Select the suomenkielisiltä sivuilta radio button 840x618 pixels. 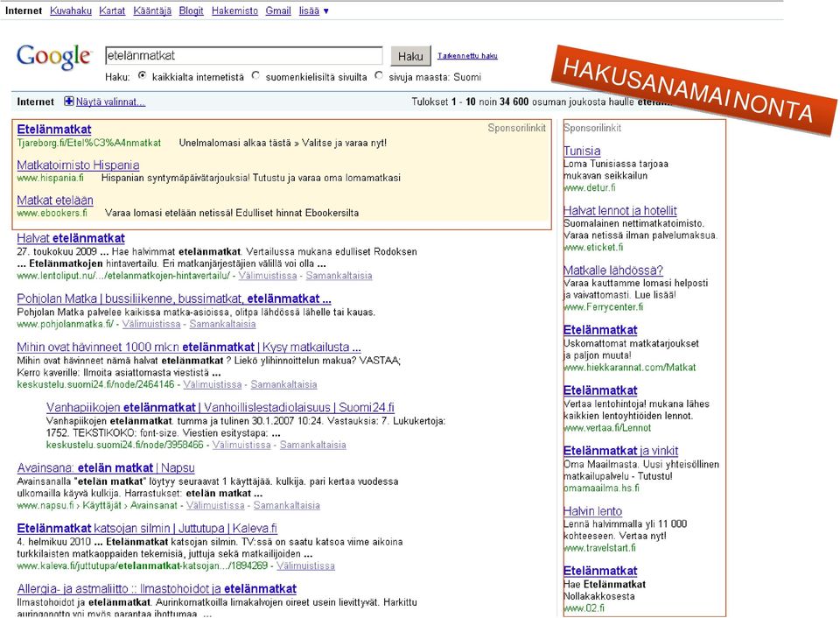coord(255,75)
